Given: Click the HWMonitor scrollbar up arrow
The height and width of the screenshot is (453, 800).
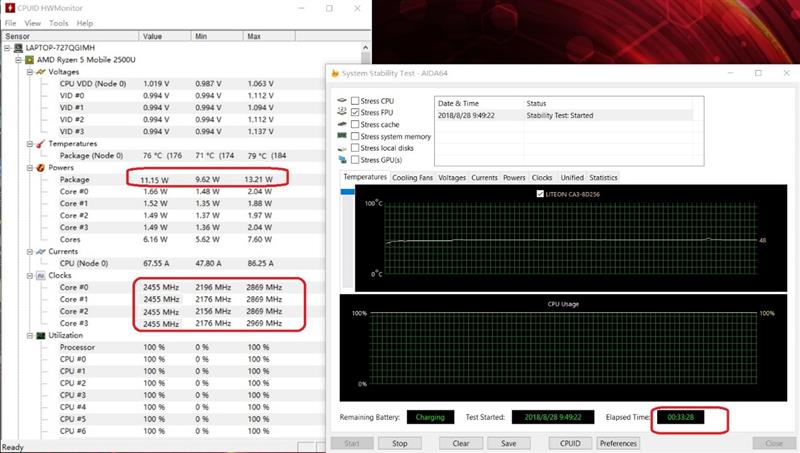Looking at the screenshot, I should (x=365, y=47).
